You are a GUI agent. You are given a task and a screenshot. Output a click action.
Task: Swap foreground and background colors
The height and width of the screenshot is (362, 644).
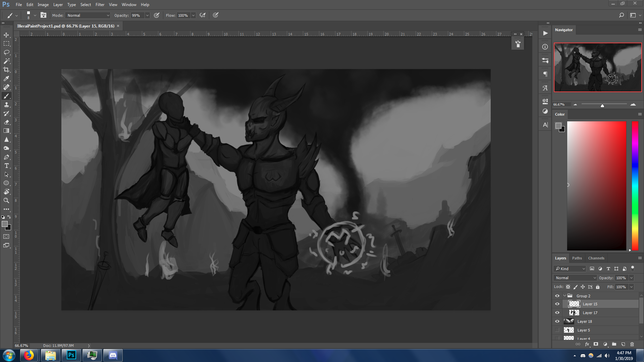coord(9,217)
